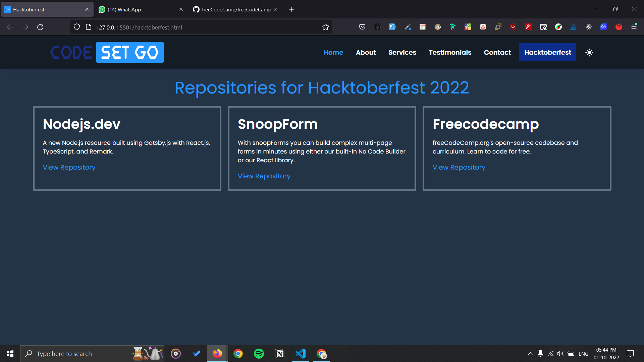The height and width of the screenshot is (362, 644).
Task: Open the tomato Pomodoro timer extension
Action: (x=619, y=27)
